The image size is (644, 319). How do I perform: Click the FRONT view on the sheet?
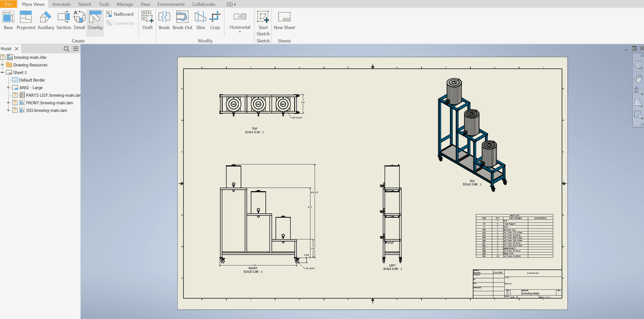pyautogui.click(x=258, y=213)
